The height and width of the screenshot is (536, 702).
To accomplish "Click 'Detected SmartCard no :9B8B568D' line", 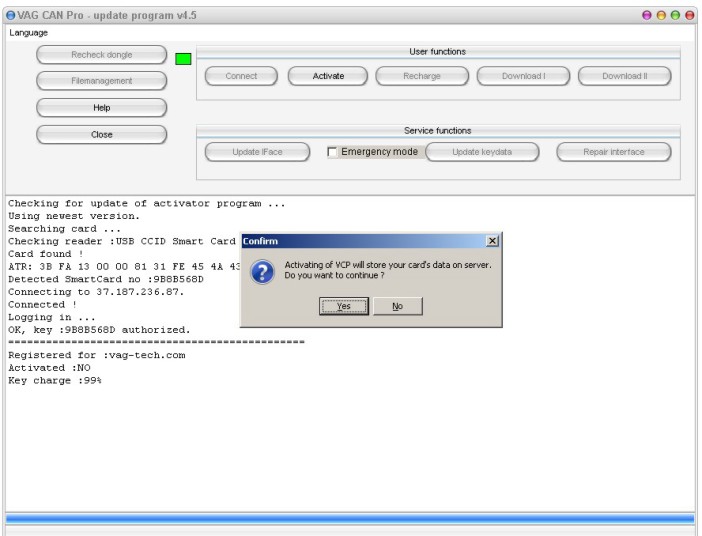I will tap(106, 279).
